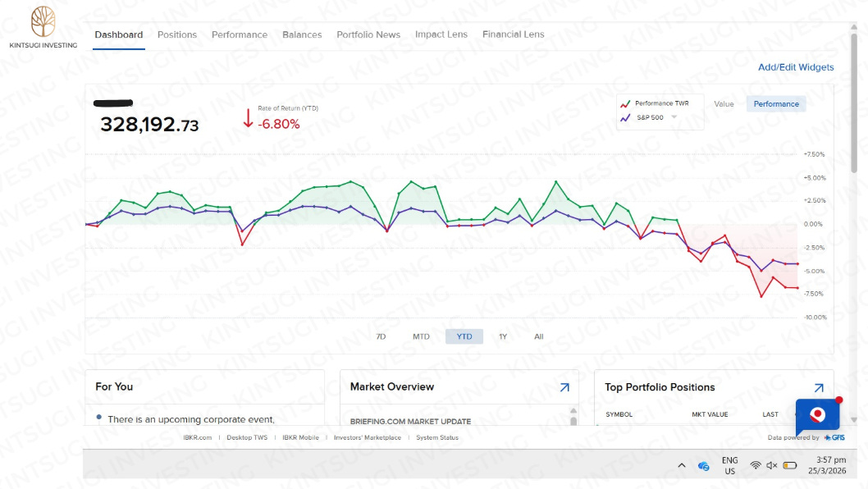Viewport: 868px width, 489px height.
Task: Open the Market Overview expand arrow
Action: click(x=564, y=387)
